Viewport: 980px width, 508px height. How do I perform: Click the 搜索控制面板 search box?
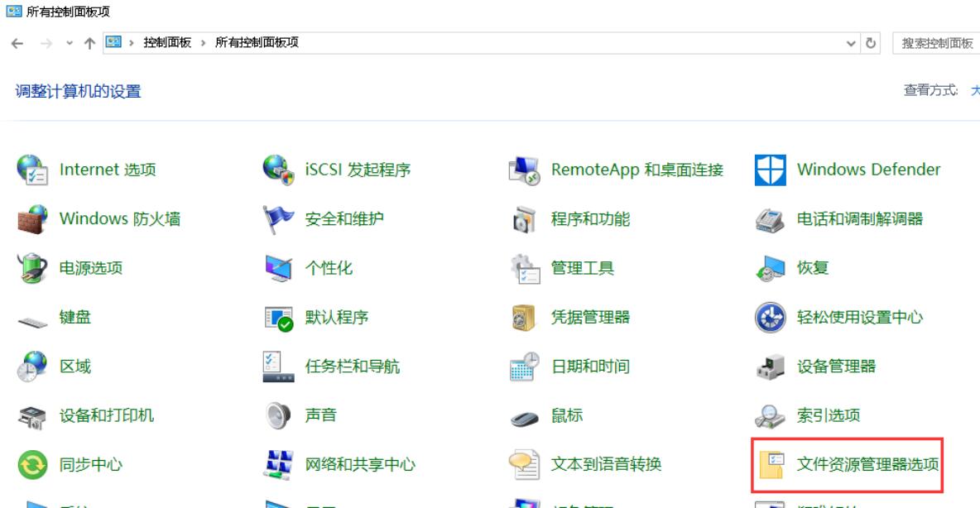tap(936, 43)
